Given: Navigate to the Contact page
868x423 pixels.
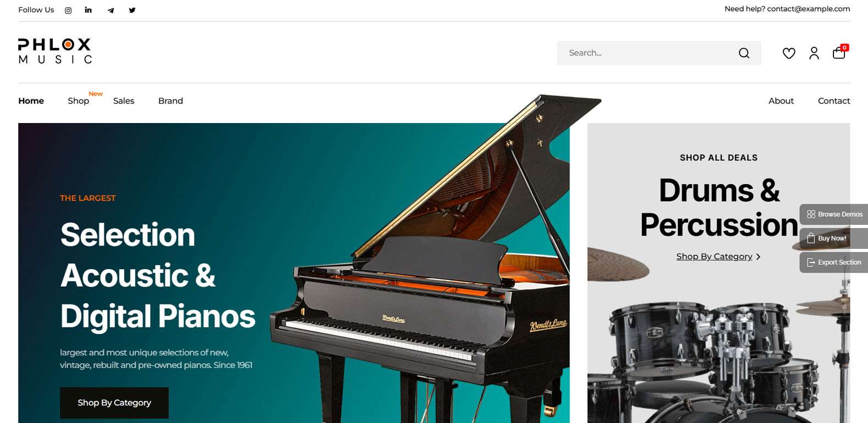Looking at the screenshot, I should tap(833, 101).
